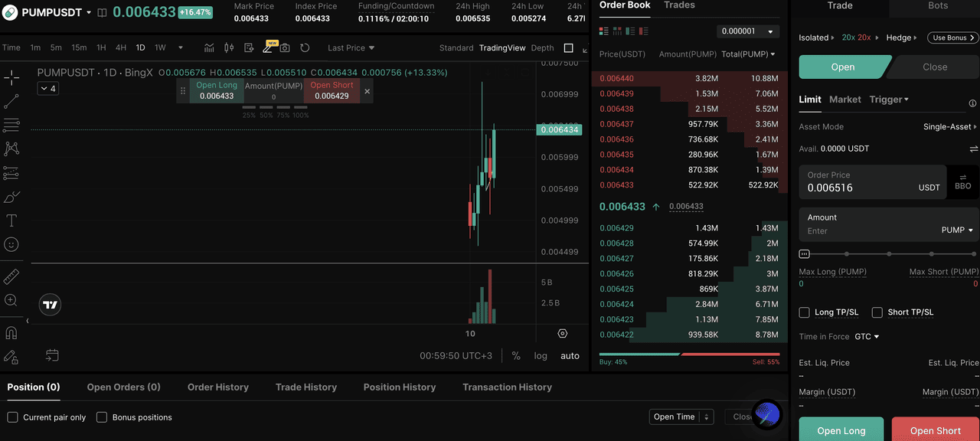Open the forecasting and measurement tools
980x441 pixels.
pos(11,173)
